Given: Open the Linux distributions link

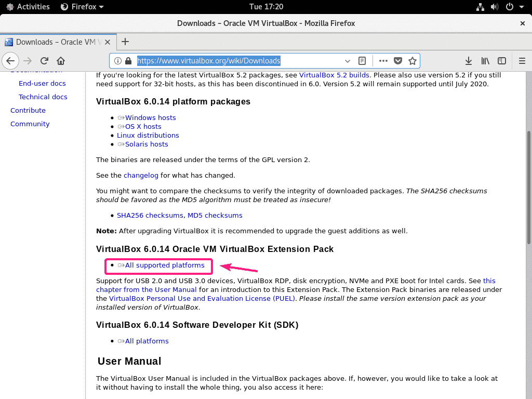Looking at the screenshot, I should [x=148, y=136].
